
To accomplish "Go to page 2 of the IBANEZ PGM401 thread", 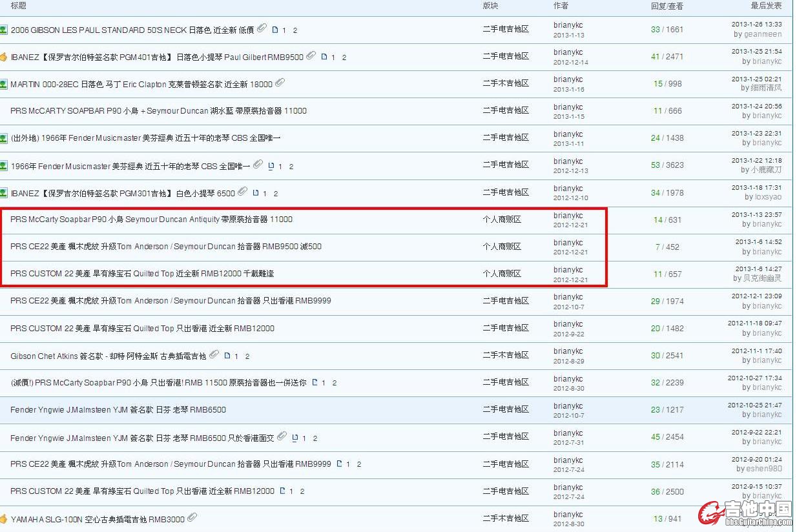I will pyautogui.click(x=344, y=57).
